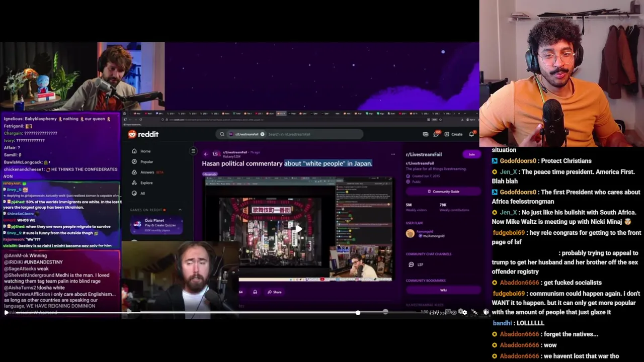Screen dimensions: 644x362
Task: Click the play button at video's left edge
Action: click(x=6, y=313)
